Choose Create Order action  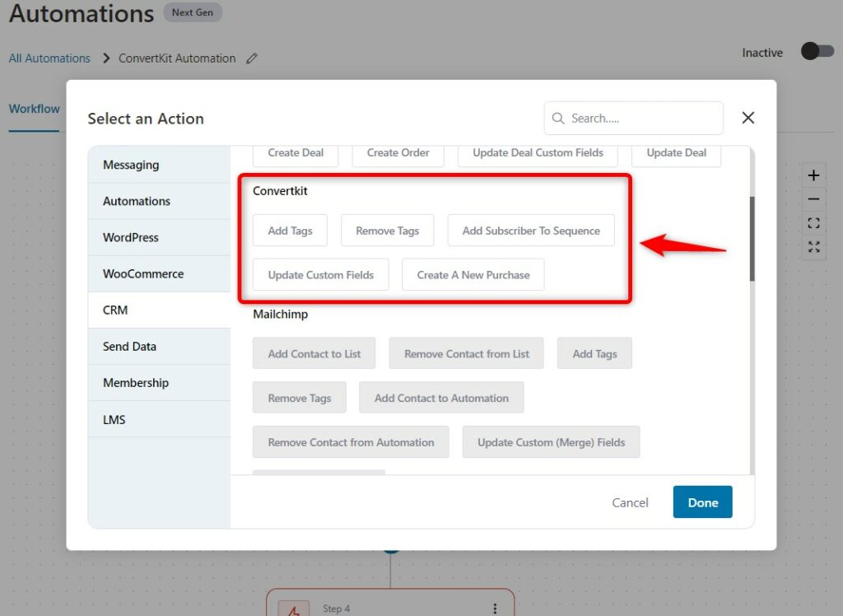(x=398, y=154)
